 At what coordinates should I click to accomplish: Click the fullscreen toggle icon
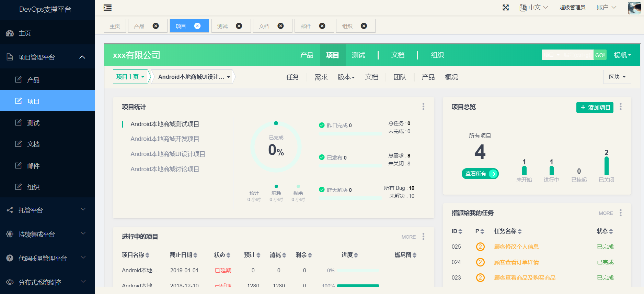coord(506,8)
